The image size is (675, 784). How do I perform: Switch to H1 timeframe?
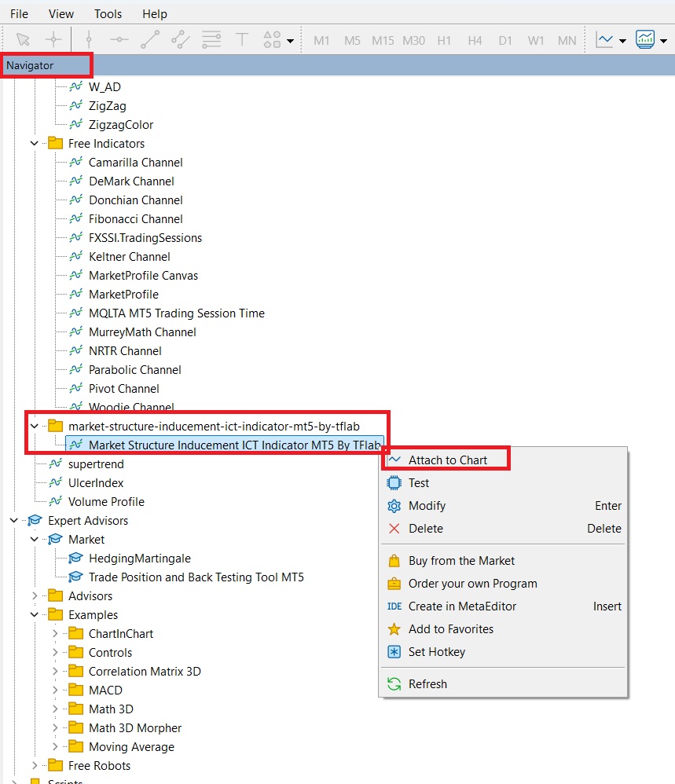pos(445,40)
